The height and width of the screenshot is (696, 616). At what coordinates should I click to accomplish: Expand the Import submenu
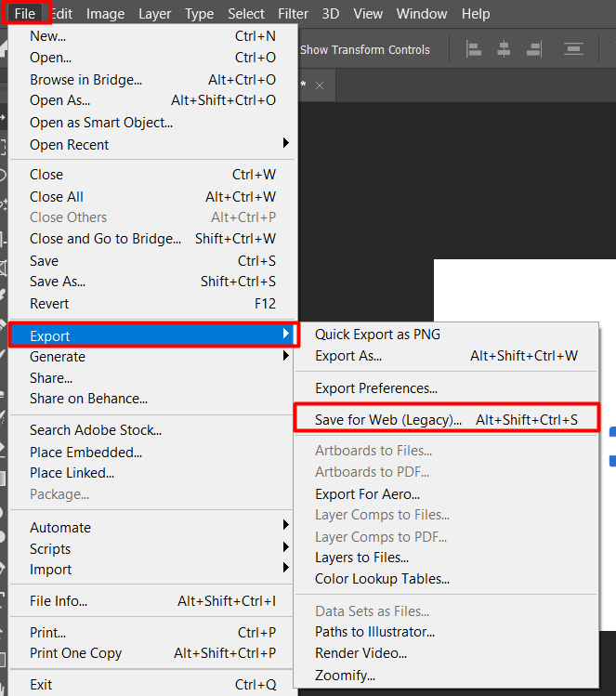pyautogui.click(x=152, y=570)
